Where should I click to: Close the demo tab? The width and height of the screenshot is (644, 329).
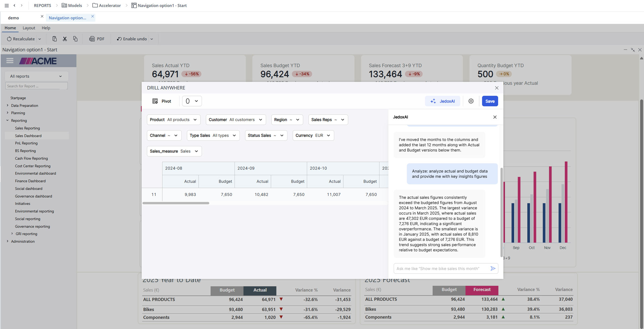pos(42,16)
